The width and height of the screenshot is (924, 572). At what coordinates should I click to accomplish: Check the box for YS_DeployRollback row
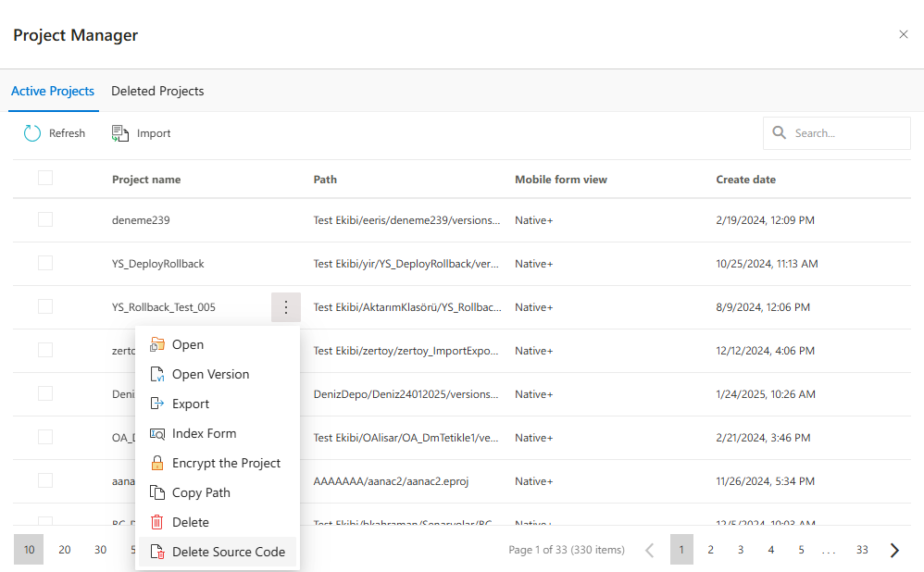pyautogui.click(x=45, y=263)
